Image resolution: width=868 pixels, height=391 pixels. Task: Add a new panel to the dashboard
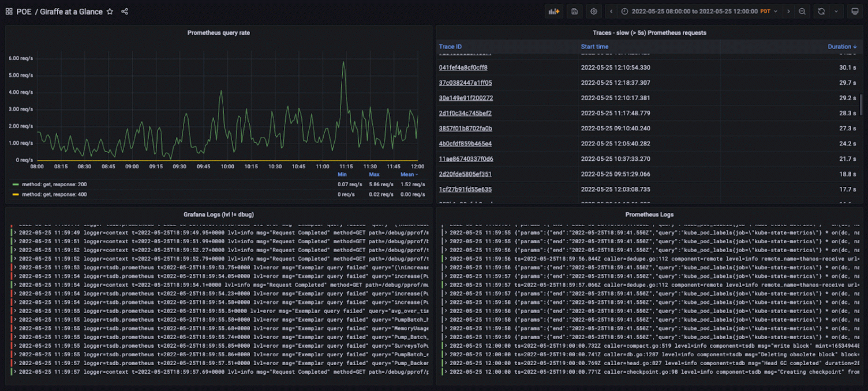(x=553, y=11)
